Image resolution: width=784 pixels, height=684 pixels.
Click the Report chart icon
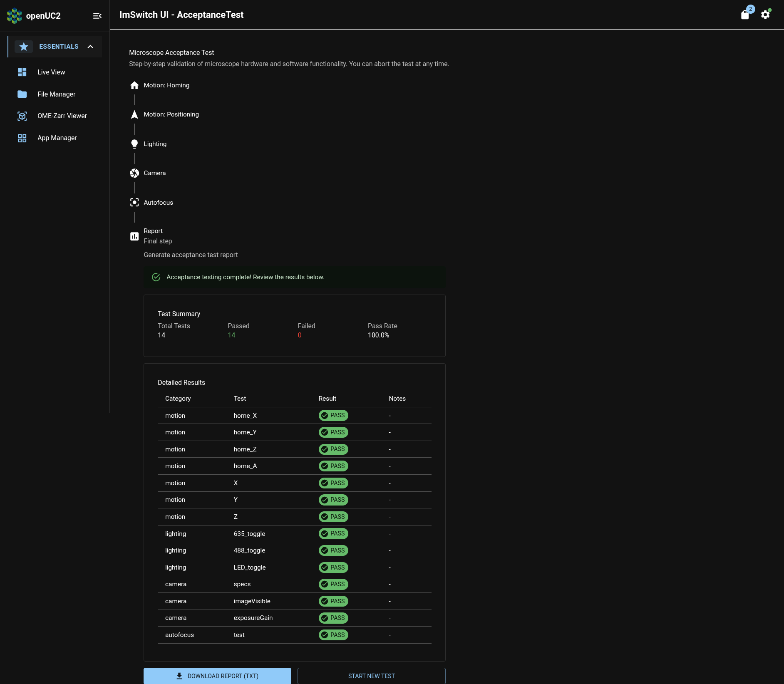pyautogui.click(x=134, y=236)
